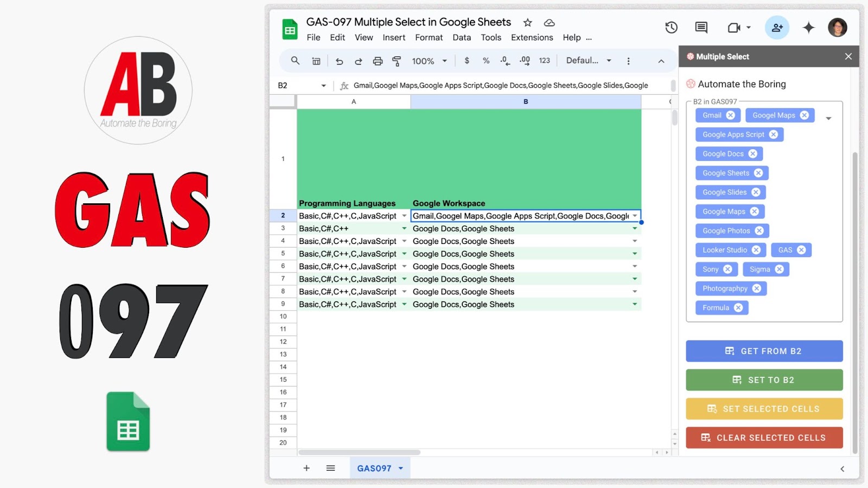This screenshot has height=488, width=868.
Task: Click the sidebar vertical scrollbar
Action: (855, 303)
